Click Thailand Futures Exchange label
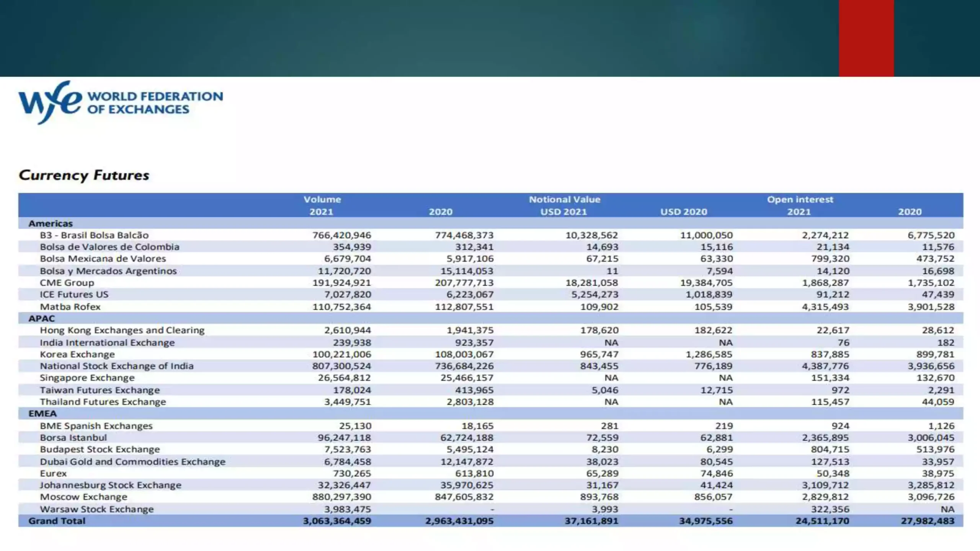The image size is (980, 551). 103,402
